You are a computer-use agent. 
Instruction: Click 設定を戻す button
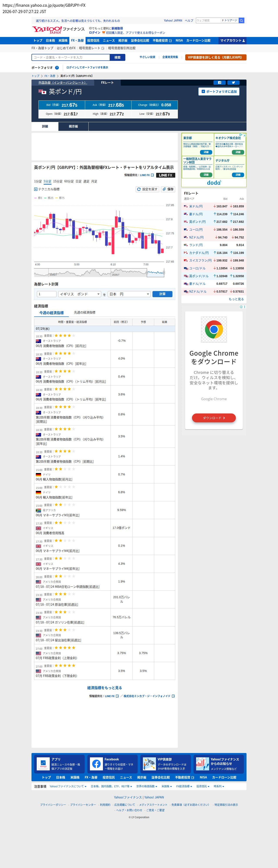pyautogui.click(x=147, y=189)
